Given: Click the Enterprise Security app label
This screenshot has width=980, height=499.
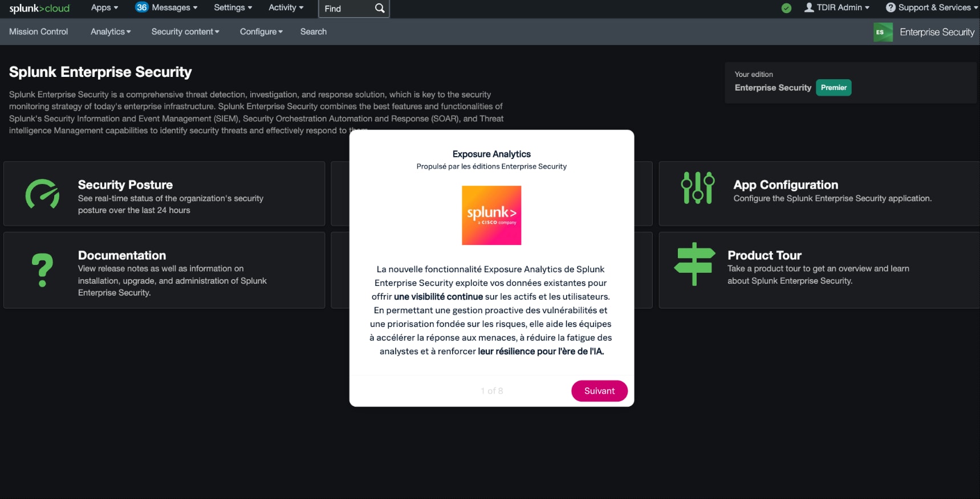Looking at the screenshot, I should 937,32.
